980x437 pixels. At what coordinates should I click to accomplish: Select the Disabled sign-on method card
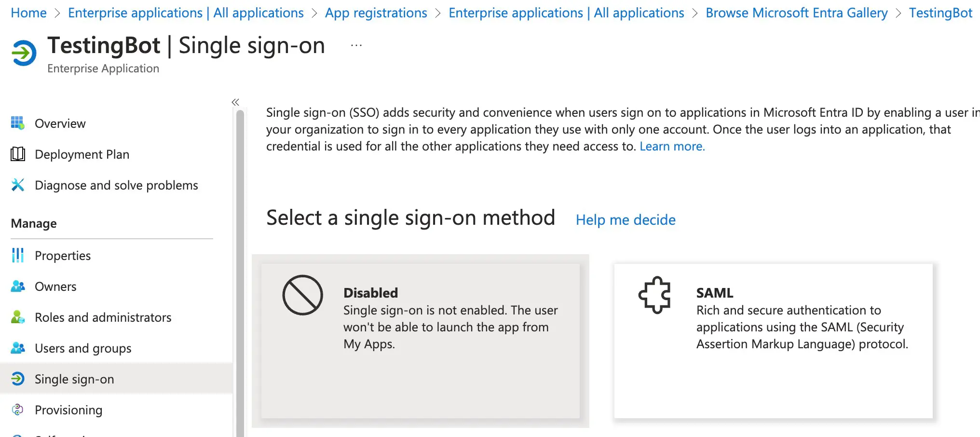[x=421, y=341]
